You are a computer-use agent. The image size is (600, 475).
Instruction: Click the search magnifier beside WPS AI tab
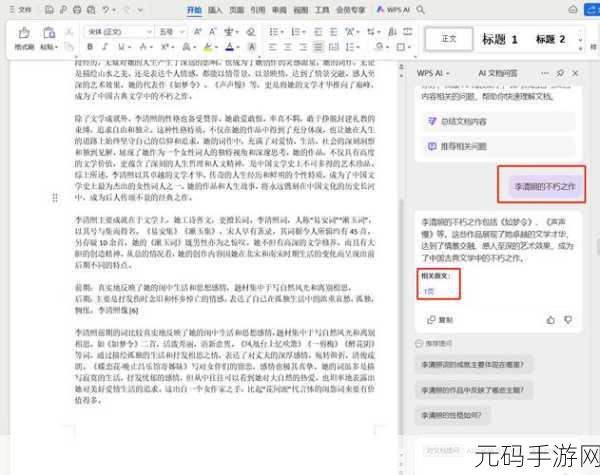tap(421, 10)
